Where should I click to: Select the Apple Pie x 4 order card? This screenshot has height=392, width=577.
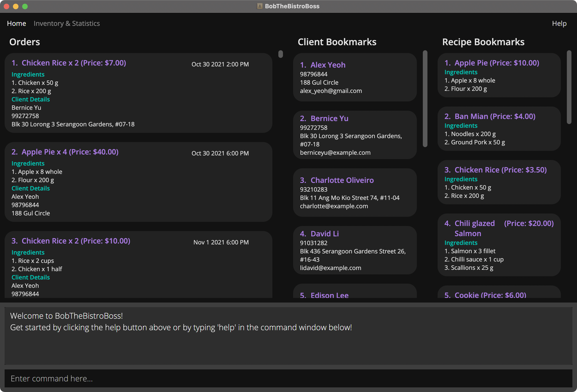pos(138,182)
